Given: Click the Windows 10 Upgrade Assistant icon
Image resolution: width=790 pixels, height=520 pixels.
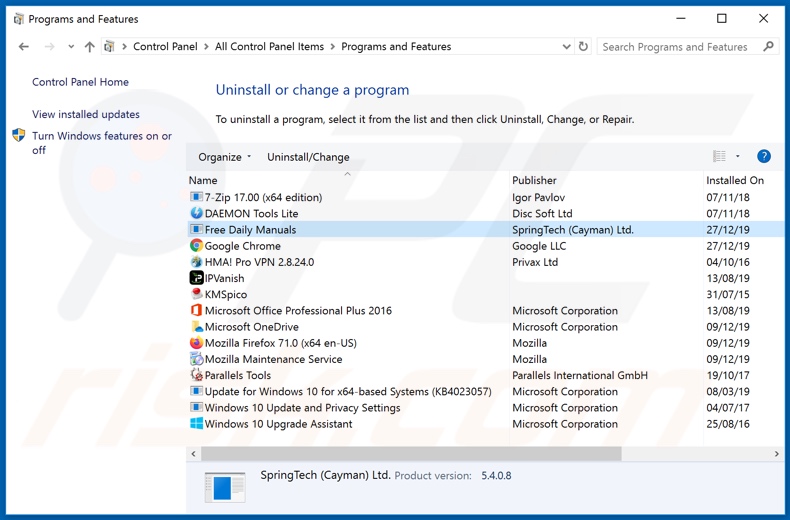Looking at the screenshot, I should coord(196,423).
